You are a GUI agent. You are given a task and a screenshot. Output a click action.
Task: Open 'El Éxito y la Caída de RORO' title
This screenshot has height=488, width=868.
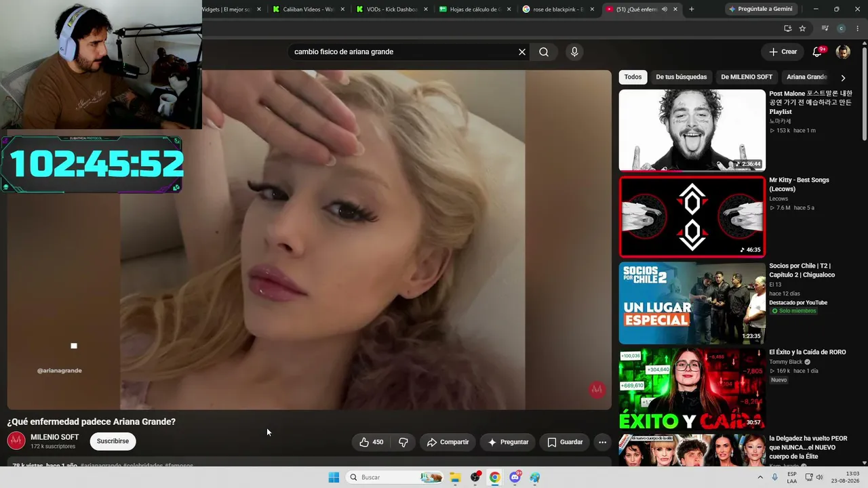(x=807, y=352)
